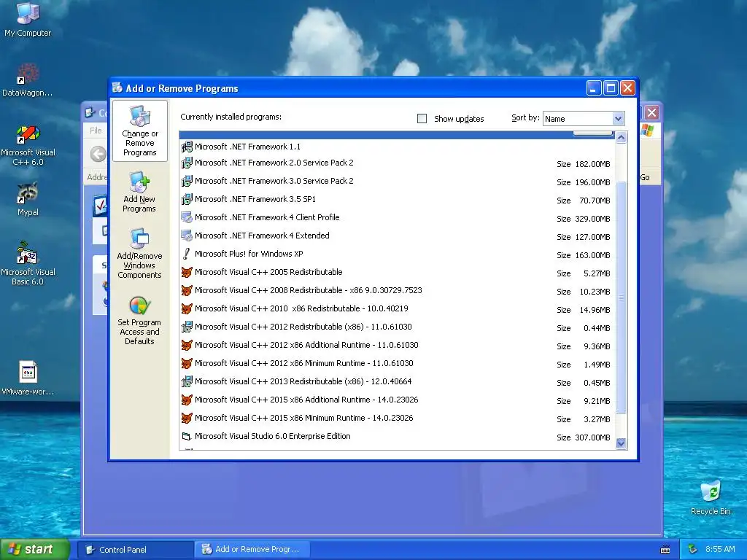Click scroll down arrow of programs list
Viewport: 747px width, 560px height.
(621, 443)
